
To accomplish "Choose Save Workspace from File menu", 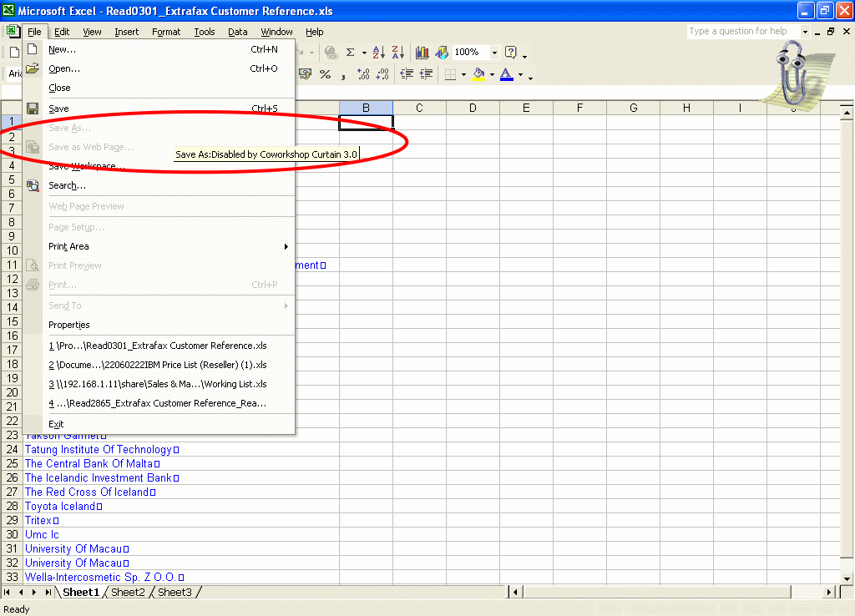I will tap(86, 166).
